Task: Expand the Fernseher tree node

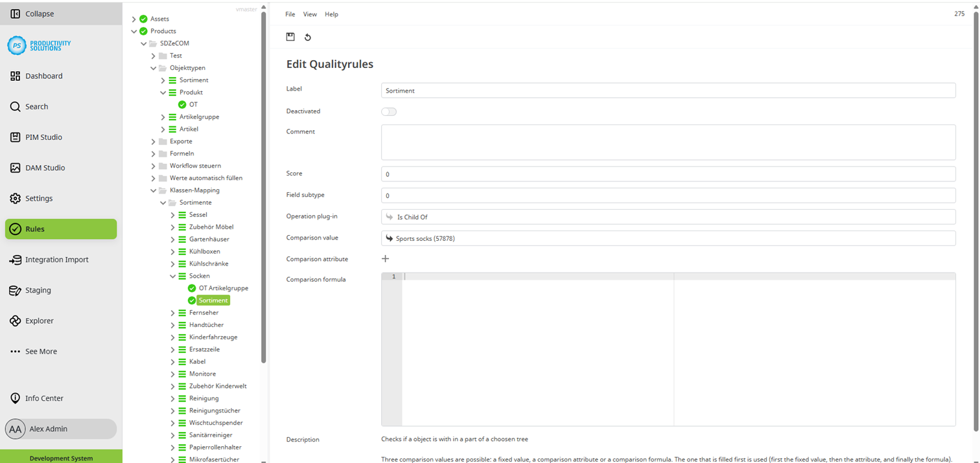Action: 172,312
